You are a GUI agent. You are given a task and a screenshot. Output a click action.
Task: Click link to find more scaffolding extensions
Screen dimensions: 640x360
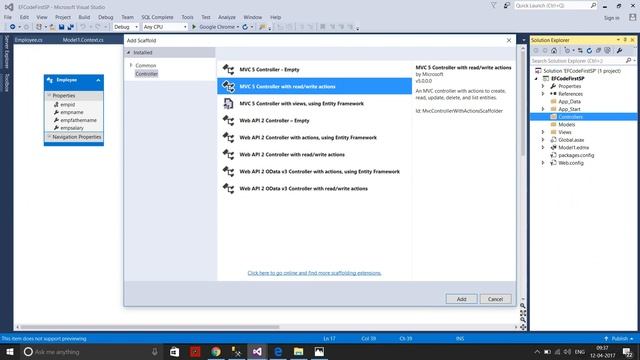(x=314, y=273)
